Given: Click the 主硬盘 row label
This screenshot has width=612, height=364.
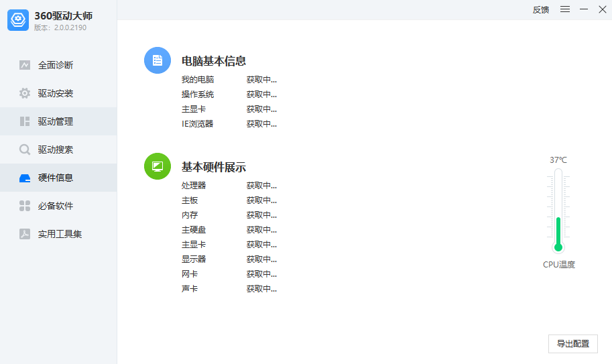Looking at the screenshot, I should [x=194, y=230].
